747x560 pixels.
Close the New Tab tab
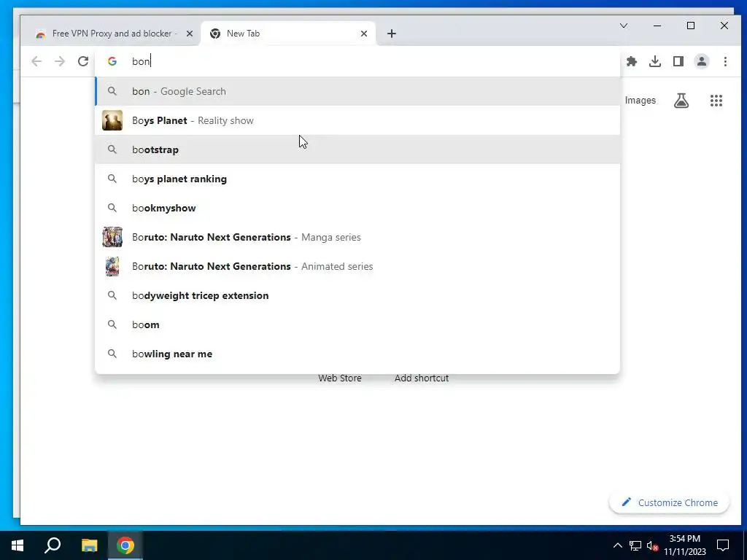[364, 34]
